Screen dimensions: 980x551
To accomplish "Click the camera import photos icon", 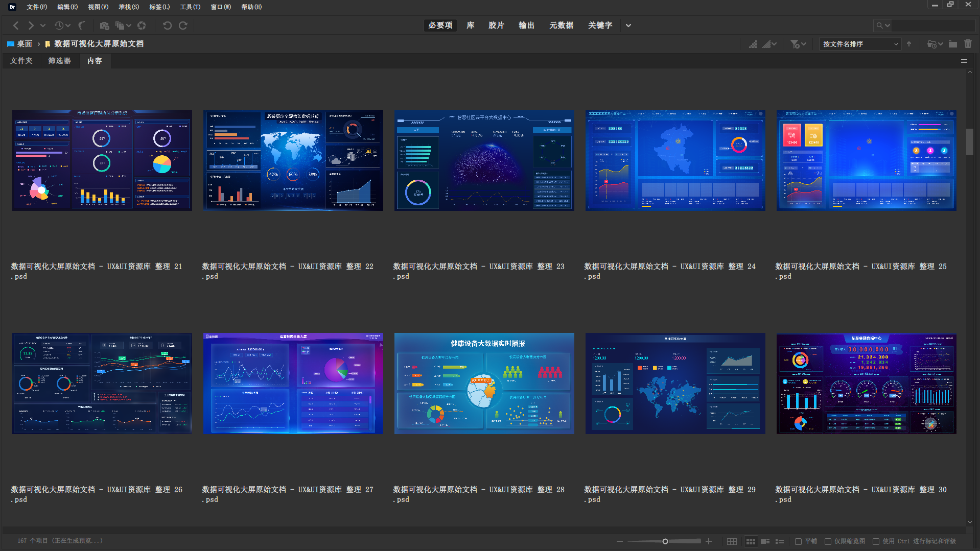I will coord(104,26).
